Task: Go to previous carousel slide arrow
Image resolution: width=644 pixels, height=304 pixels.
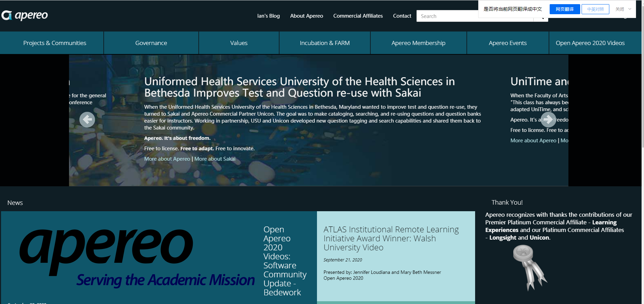Action: click(87, 120)
